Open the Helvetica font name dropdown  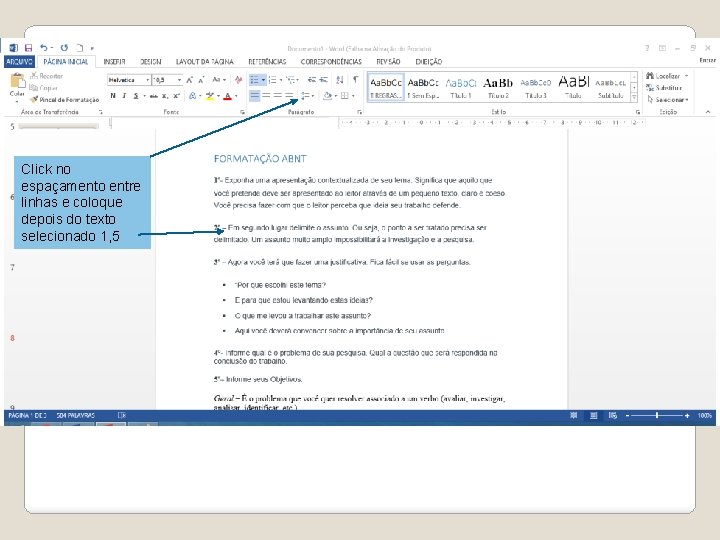point(148,80)
